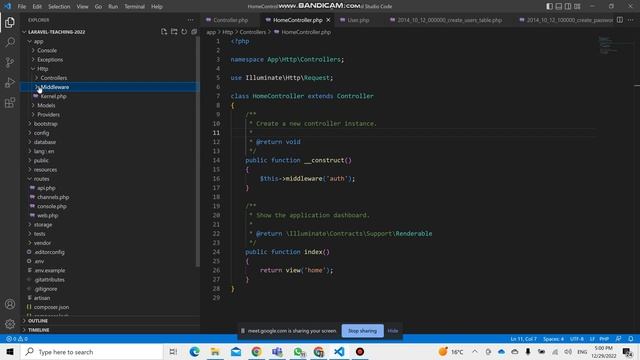This screenshot has width=640, height=360.
Task: Open Microsoft Edge from taskbar
Action: pos(194,351)
